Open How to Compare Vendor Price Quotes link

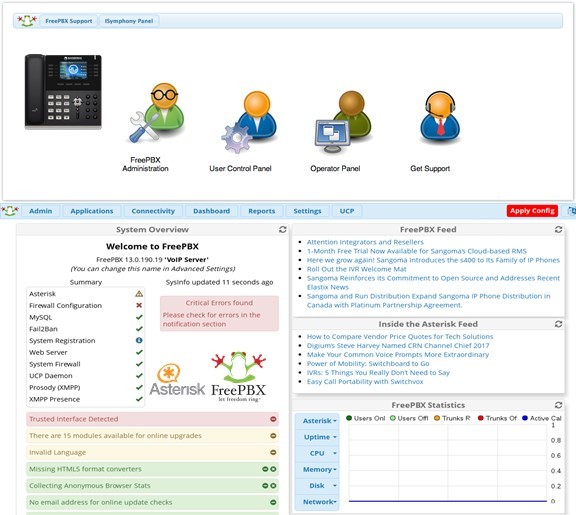pos(400,336)
